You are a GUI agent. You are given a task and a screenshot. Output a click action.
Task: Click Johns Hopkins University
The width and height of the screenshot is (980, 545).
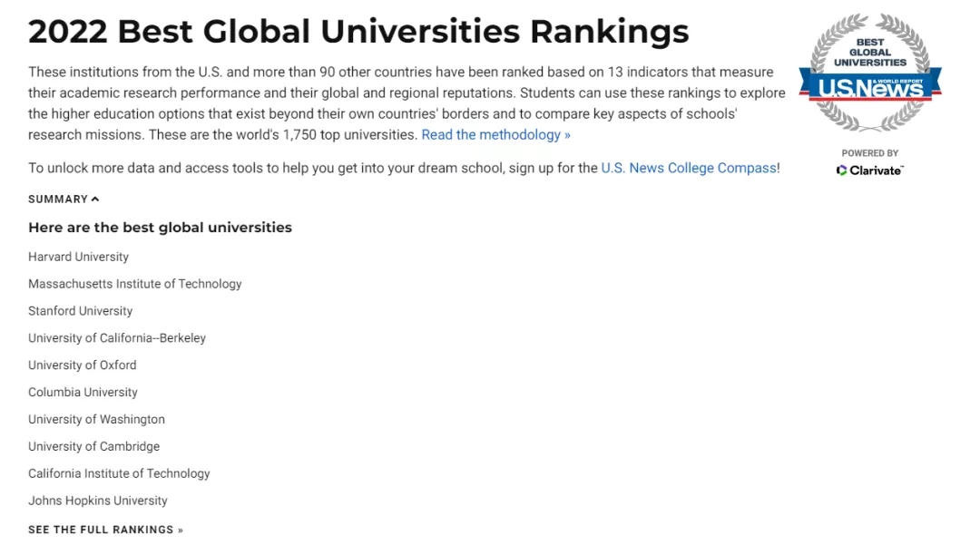tap(97, 501)
